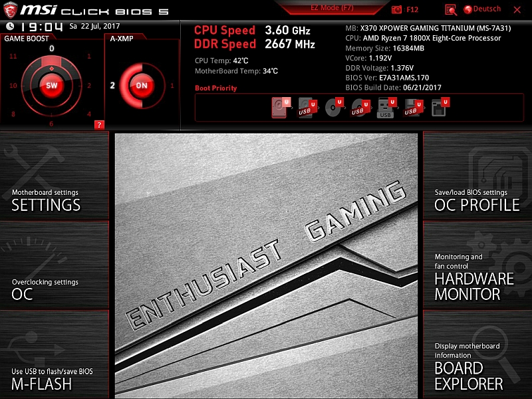This screenshot has width=532, height=399.
Task: Click the MSI dragon shield logo
Action: coord(10,10)
